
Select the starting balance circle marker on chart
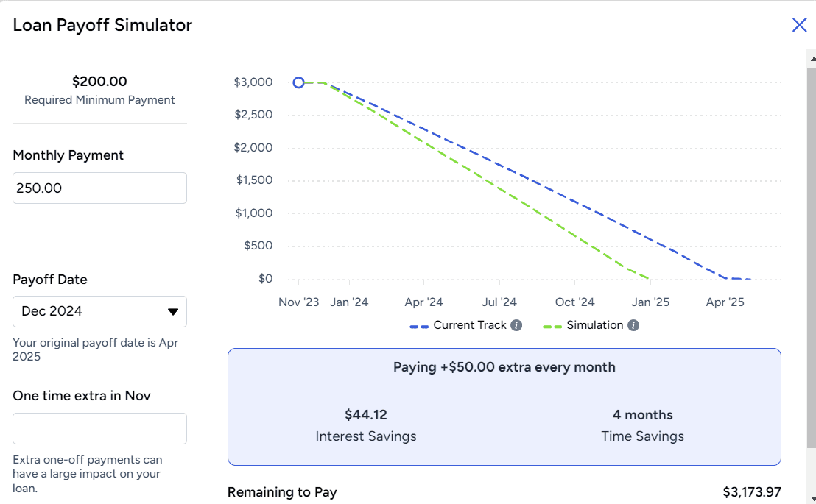[x=298, y=82]
